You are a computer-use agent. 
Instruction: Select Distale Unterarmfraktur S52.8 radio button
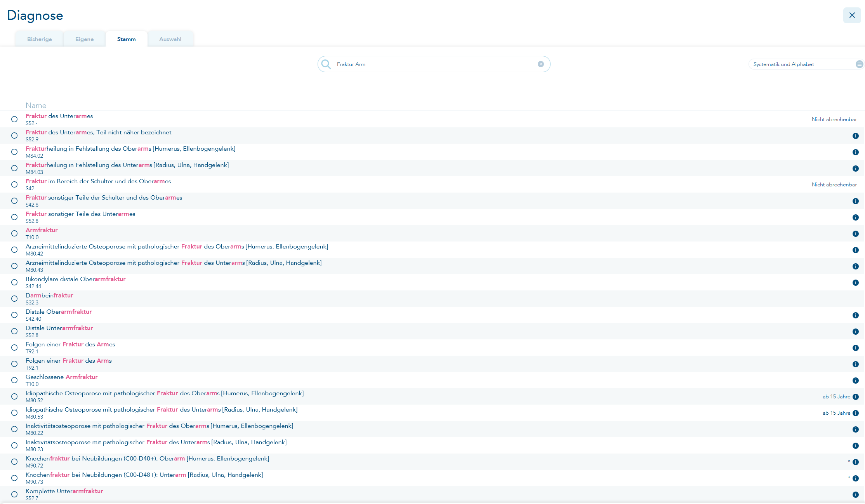coord(14,331)
